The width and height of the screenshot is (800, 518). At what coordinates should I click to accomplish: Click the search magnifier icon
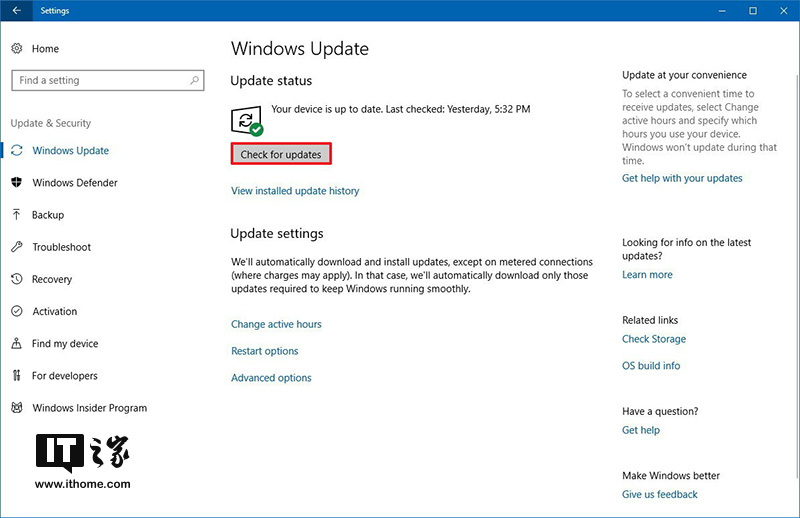[194, 80]
